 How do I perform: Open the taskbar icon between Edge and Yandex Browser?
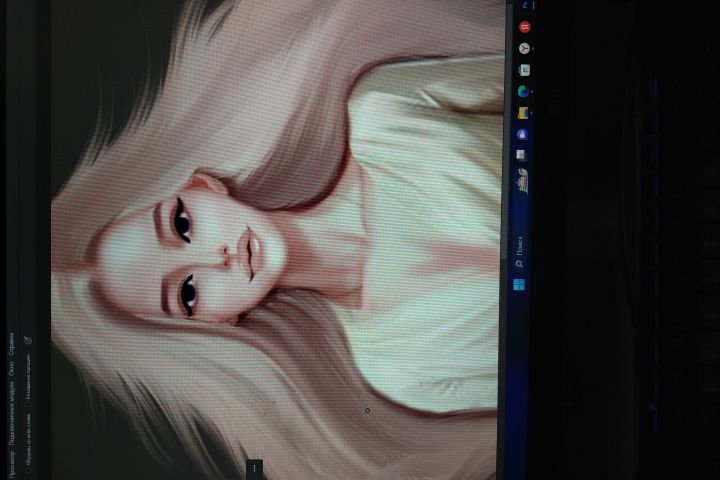pos(524,70)
